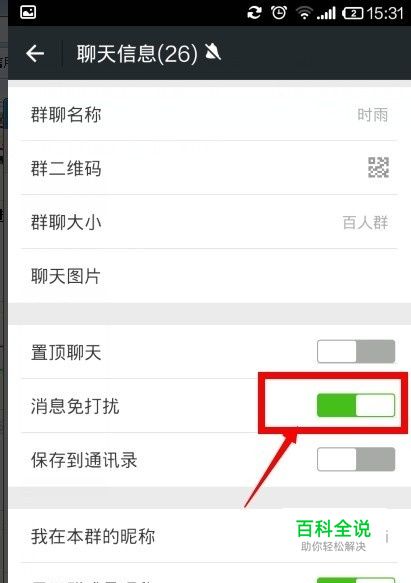Screen dimensions: 411x583
Task: Turn off 消息免打扰 switch
Action: pyautogui.click(x=356, y=405)
